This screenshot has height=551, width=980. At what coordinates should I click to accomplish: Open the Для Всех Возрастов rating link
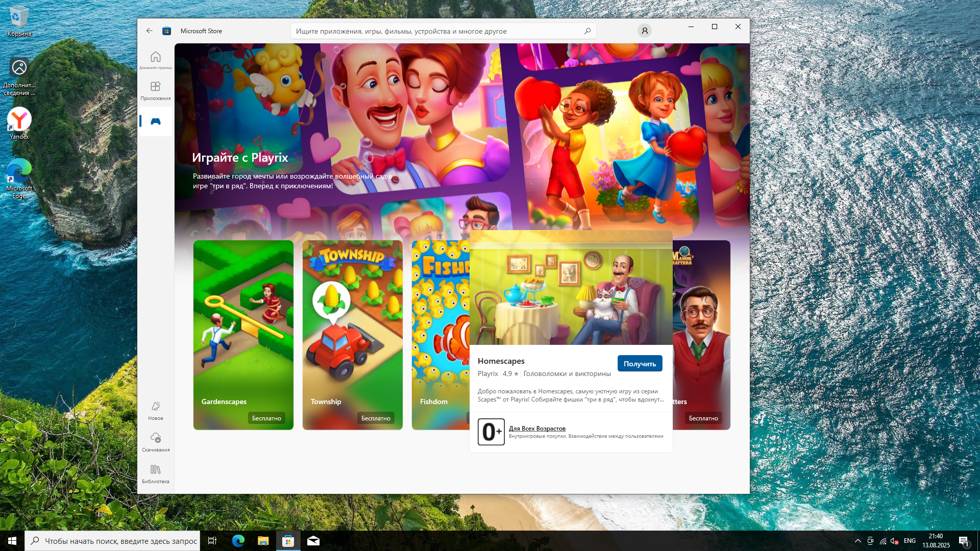point(537,428)
